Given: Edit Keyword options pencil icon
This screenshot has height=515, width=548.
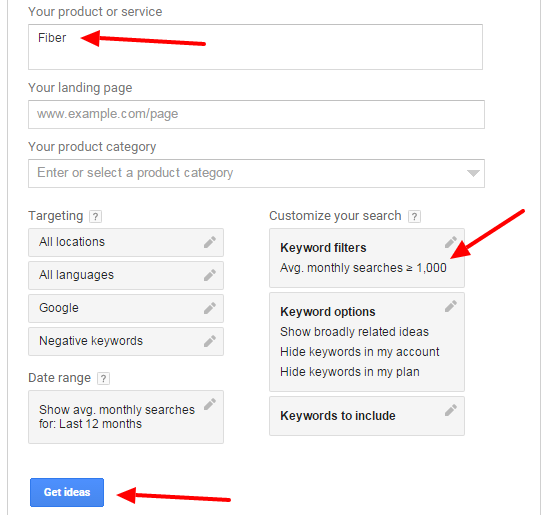Looking at the screenshot, I should 451,306.
